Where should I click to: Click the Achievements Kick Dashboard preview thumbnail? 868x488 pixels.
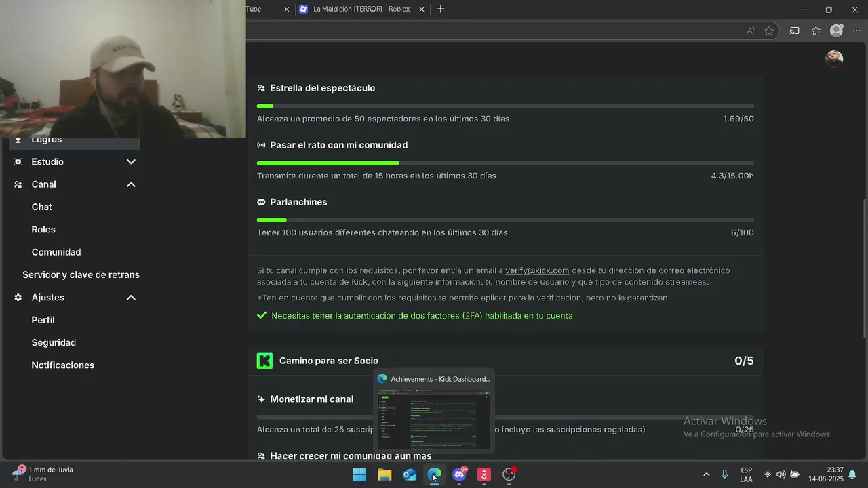[434, 418]
